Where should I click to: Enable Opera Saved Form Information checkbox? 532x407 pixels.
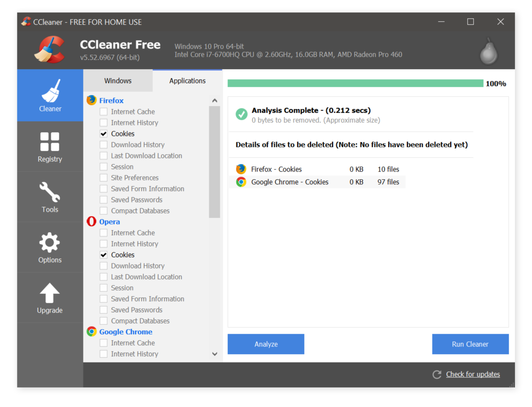[x=103, y=299]
